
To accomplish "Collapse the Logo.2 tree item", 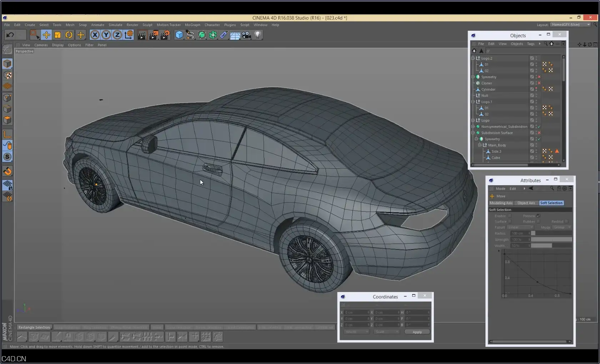I will 473,58.
